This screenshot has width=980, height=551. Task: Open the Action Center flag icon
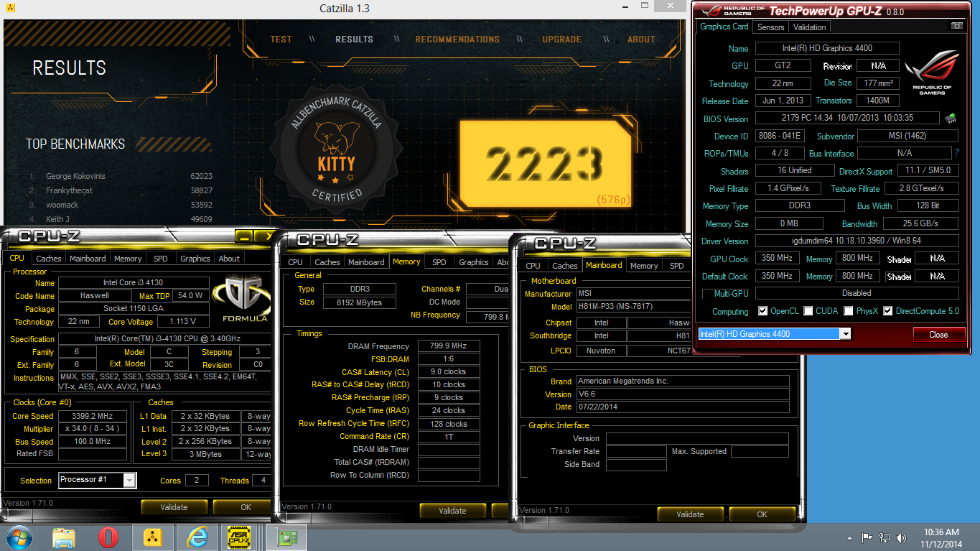(x=867, y=537)
